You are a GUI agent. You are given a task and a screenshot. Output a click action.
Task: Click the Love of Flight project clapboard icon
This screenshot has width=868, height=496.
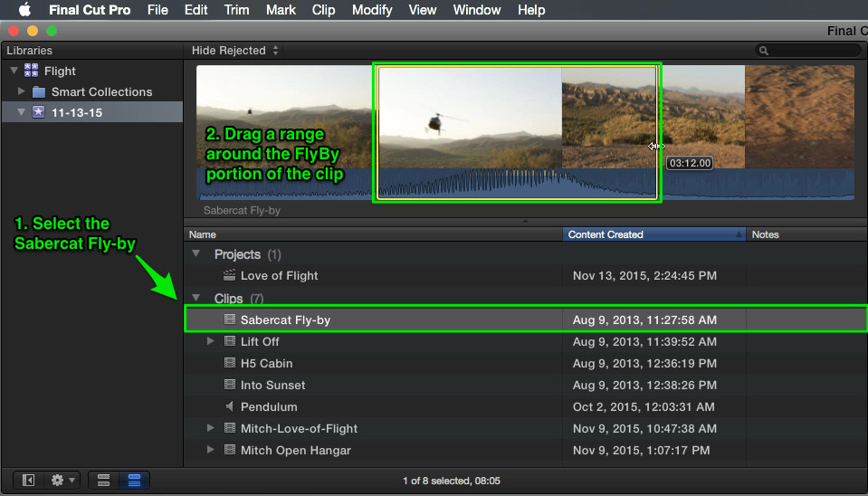[x=229, y=275]
